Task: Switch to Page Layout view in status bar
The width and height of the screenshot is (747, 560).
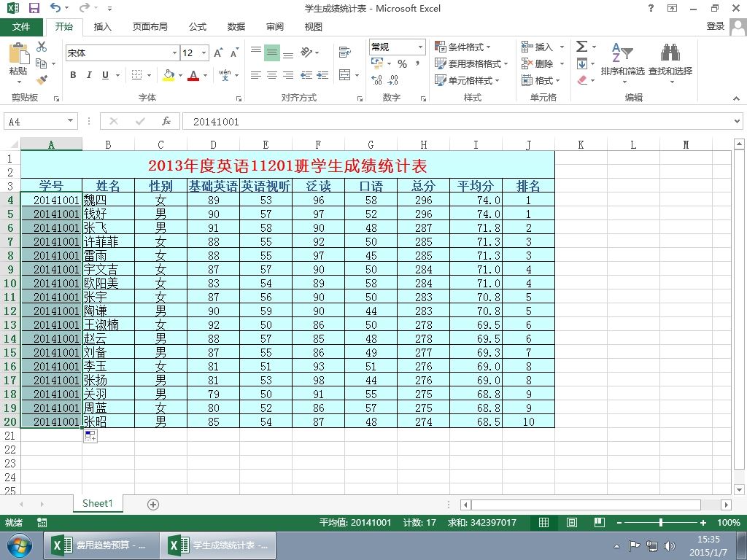Action: tap(572, 522)
